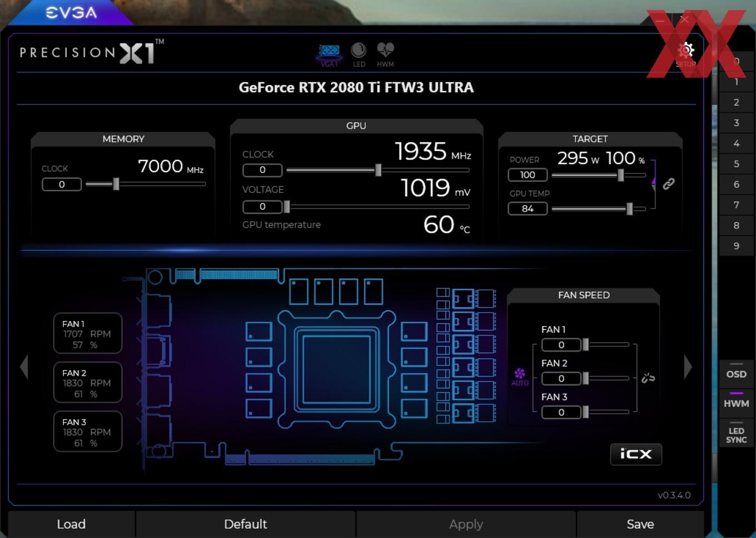Switch to the LED control icon
Screen dimensions: 756x538
click(x=359, y=55)
